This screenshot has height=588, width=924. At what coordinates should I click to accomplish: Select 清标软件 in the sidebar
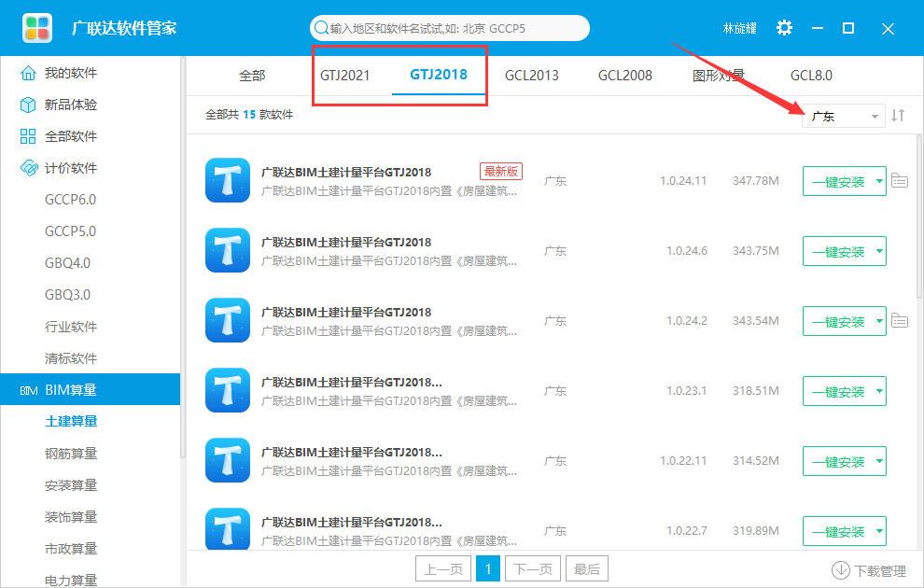coord(71,358)
